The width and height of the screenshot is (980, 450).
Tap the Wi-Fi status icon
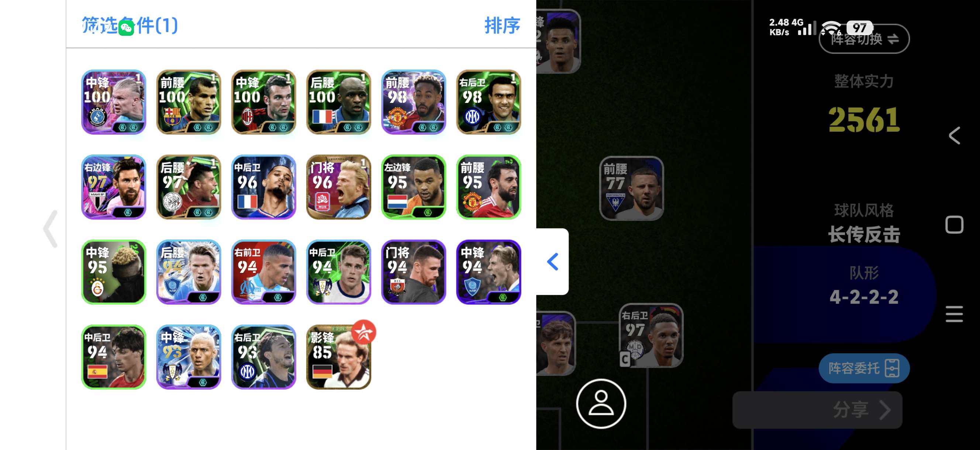pos(831,28)
